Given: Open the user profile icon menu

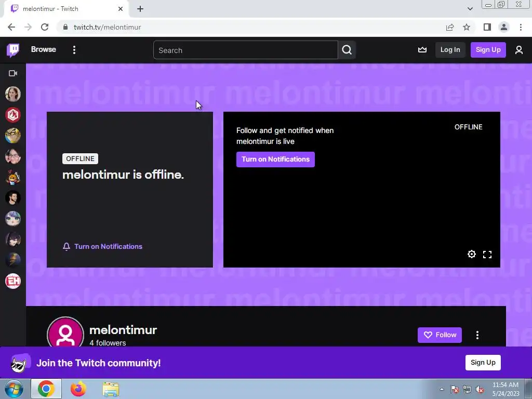Looking at the screenshot, I should (x=519, y=50).
